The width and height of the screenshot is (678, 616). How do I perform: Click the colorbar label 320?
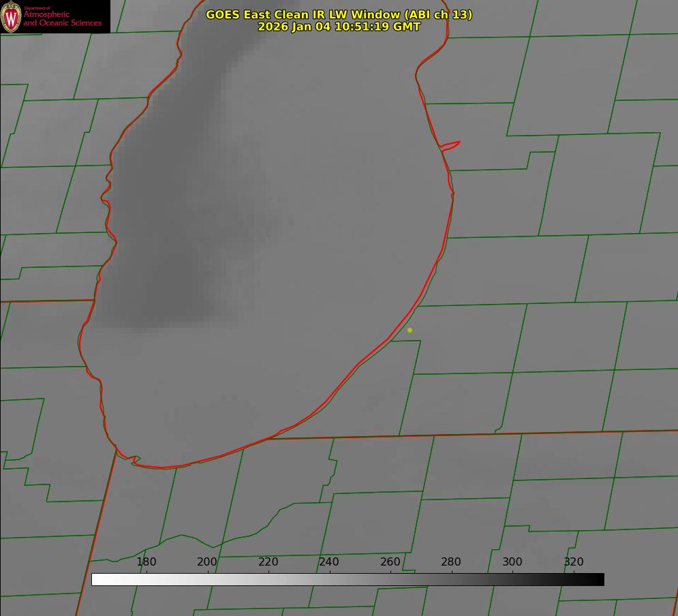(x=574, y=561)
